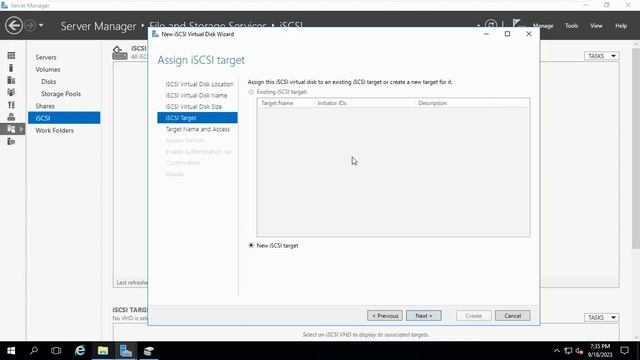Open Disks in sidebar
640x360 pixels.
(49, 82)
